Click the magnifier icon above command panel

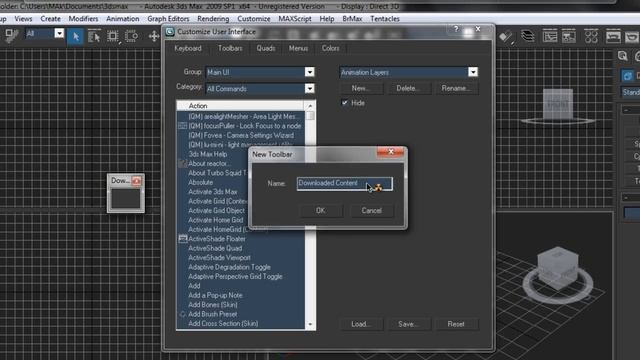[622, 56]
